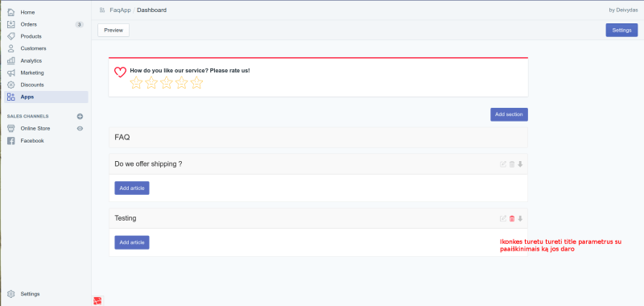Rate service one star
Viewport: 644px width, 306px height.
coord(136,83)
